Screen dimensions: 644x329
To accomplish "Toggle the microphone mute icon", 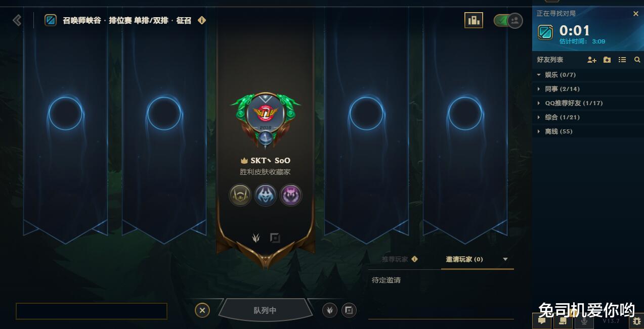I will [x=584, y=320].
